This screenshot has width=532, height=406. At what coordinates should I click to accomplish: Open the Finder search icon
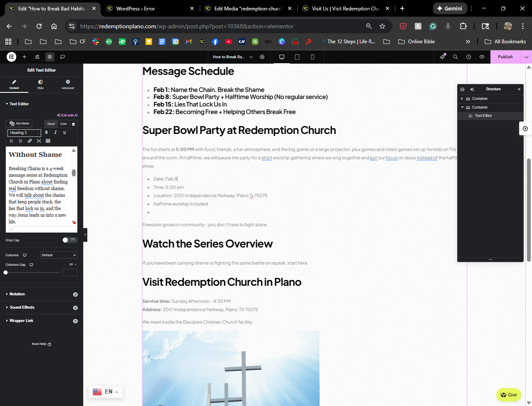(455, 57)
